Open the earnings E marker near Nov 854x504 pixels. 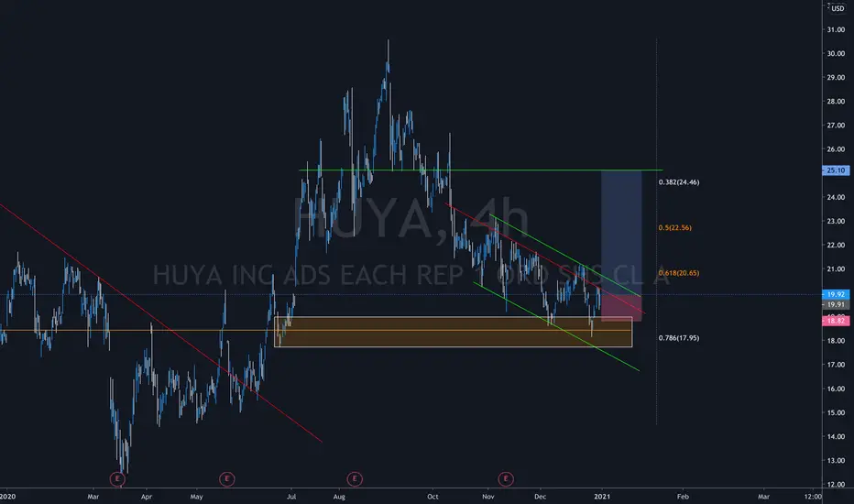[506, 479]
